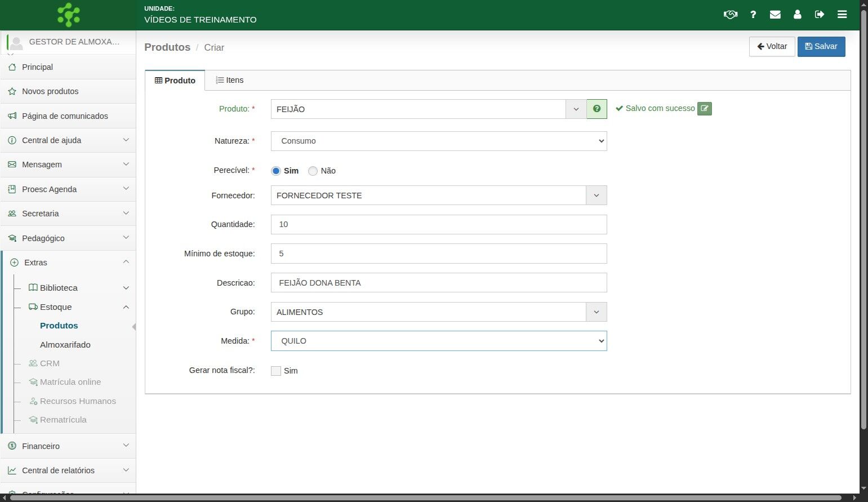Collapse the Estoque submenu chevron
The image size is (868, 502).
click(x=126, y=307)
